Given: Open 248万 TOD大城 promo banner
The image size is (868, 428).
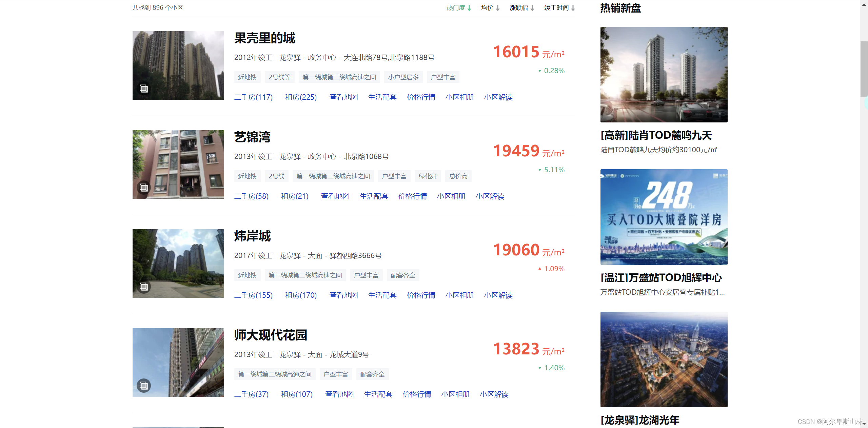Looking at the screenshot, I should pyautogui.click(x=664, y=217).
